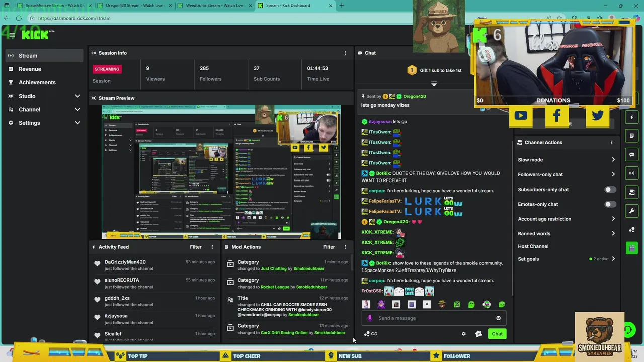Click the Title change icon in Mod Actions

tap(230, 300)
